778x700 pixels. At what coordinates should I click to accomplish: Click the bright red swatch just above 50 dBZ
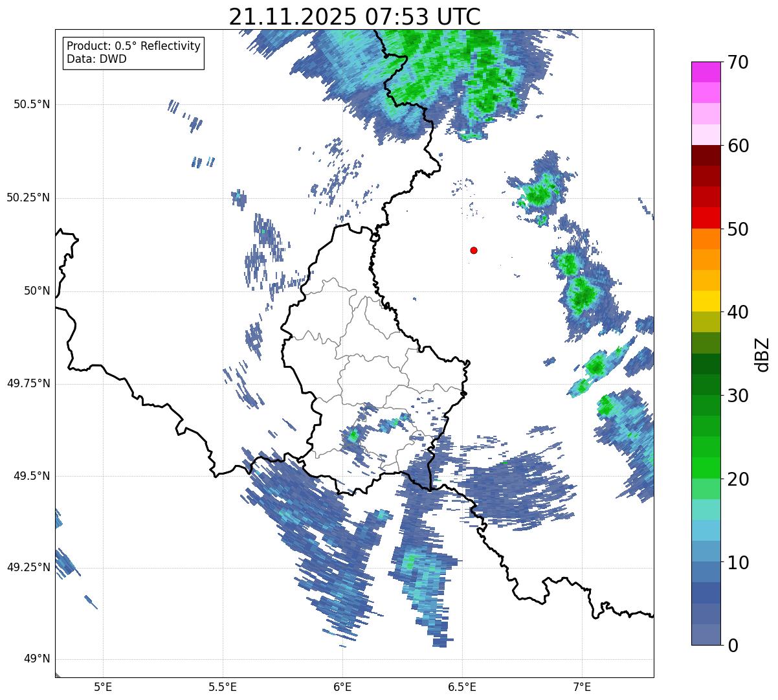click(706, 218)
